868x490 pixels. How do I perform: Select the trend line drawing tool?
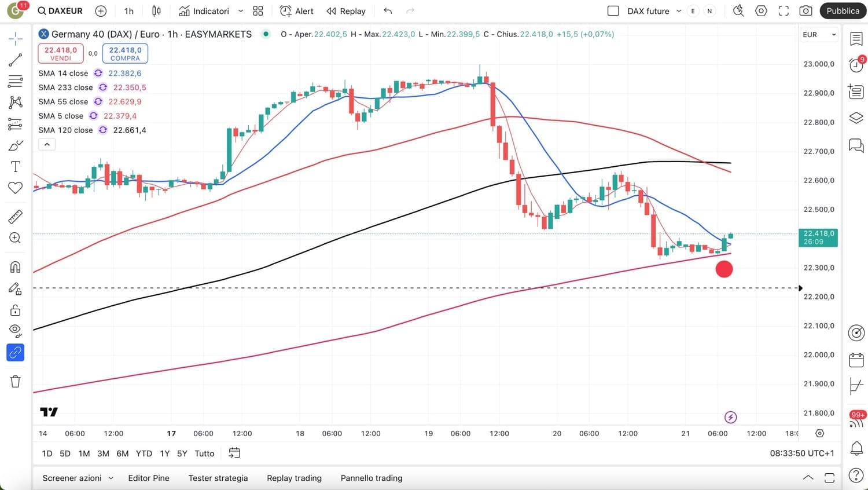pyautogui.click(x=16, y=60)
